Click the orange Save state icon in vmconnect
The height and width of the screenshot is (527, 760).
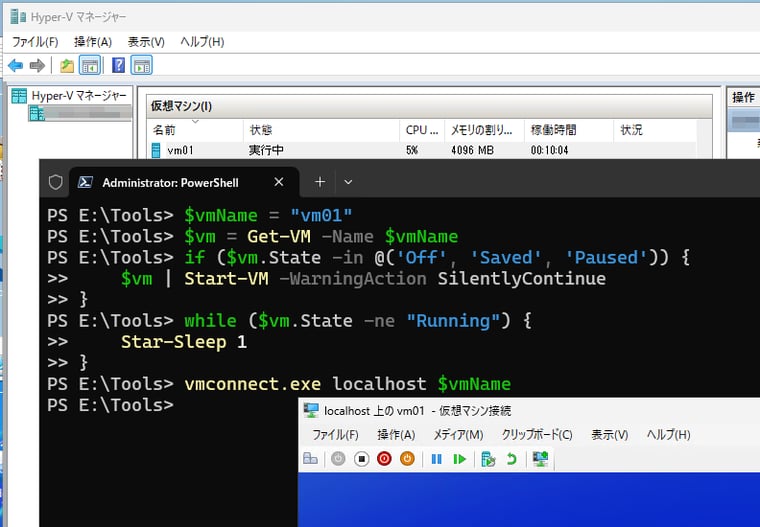[407, 459]
